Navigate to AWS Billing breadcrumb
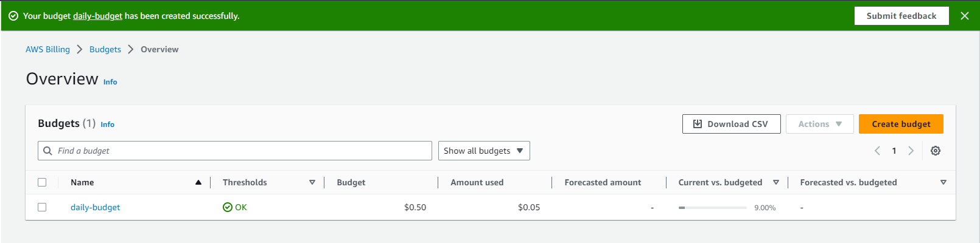This screenshot has width=980, height=243. pos(47,49)
